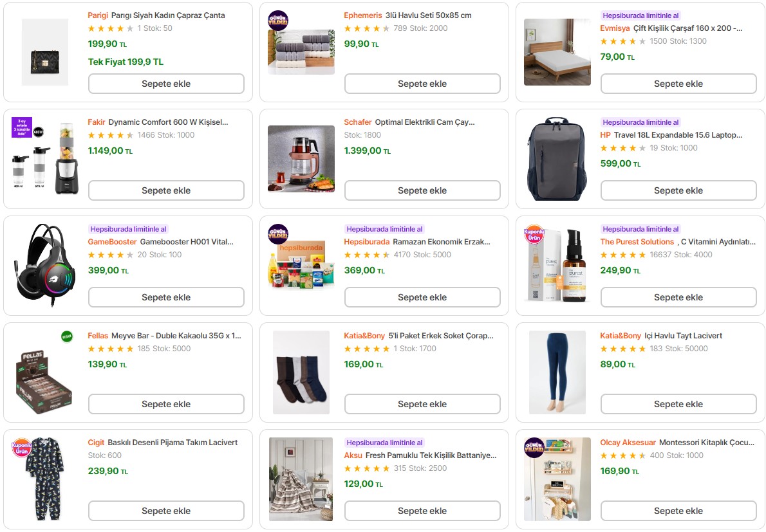Open the Schafer glass tea maker image
766x532 pixels.
[x=301, y=159]
